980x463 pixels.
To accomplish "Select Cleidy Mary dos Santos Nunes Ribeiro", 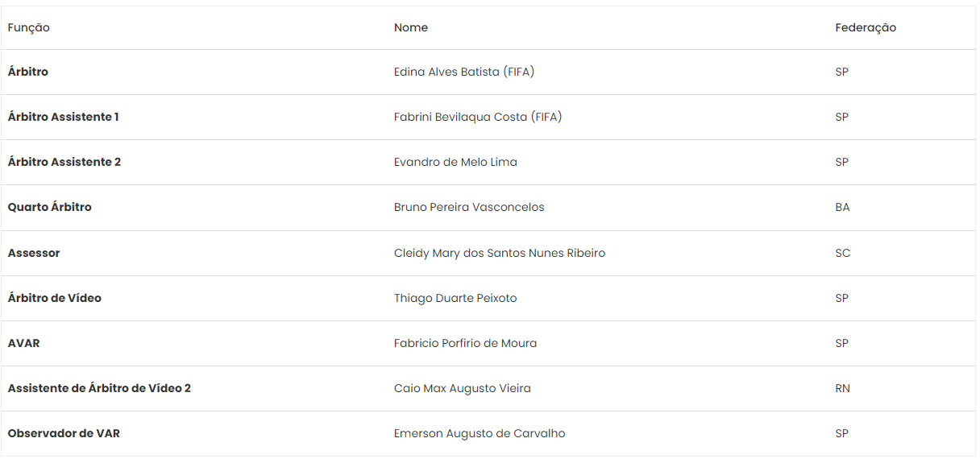I will coord(500,253).
